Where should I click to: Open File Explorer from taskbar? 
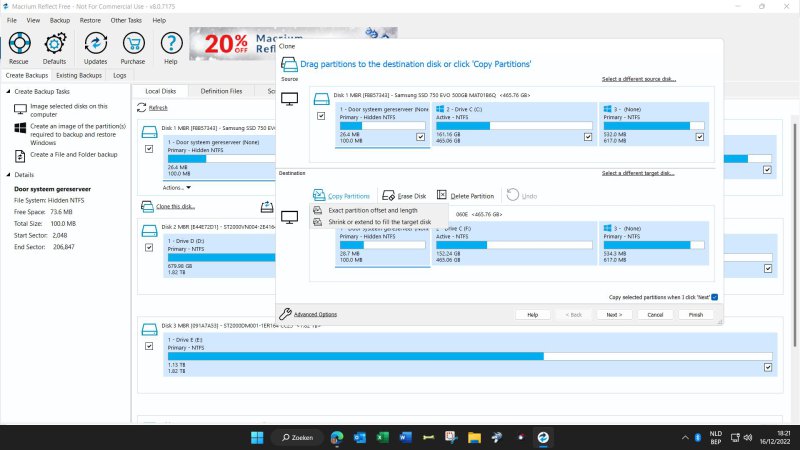point(474,437)
